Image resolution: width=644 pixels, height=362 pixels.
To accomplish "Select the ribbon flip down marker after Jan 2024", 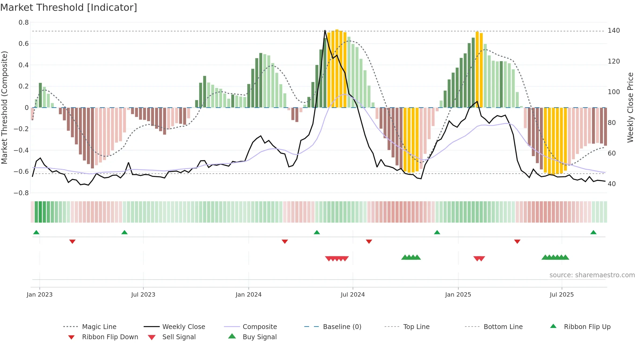I will (x=285, y=241).
